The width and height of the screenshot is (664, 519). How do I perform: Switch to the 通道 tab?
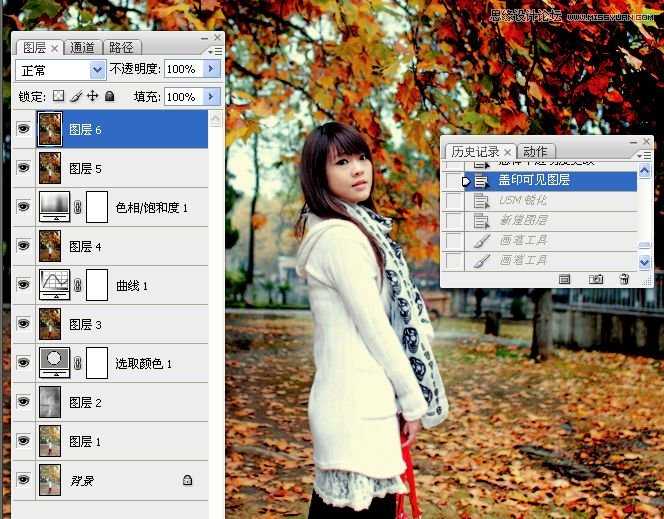tap(82, 48)
